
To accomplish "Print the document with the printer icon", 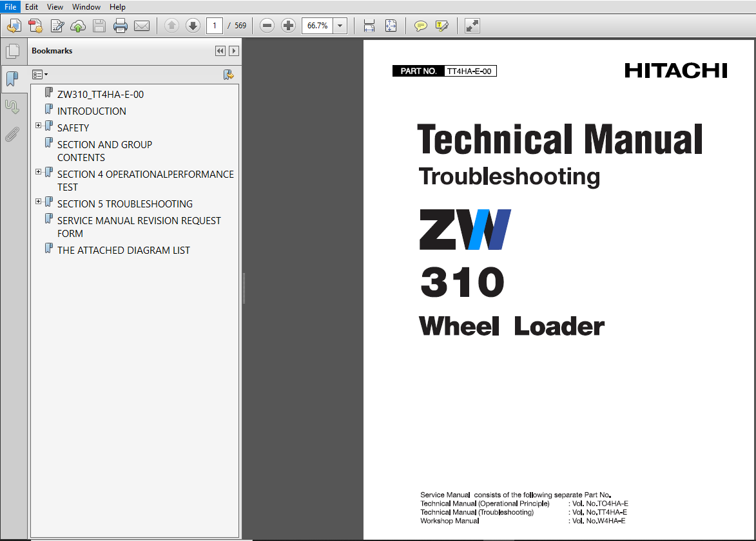I will (120, 26).
